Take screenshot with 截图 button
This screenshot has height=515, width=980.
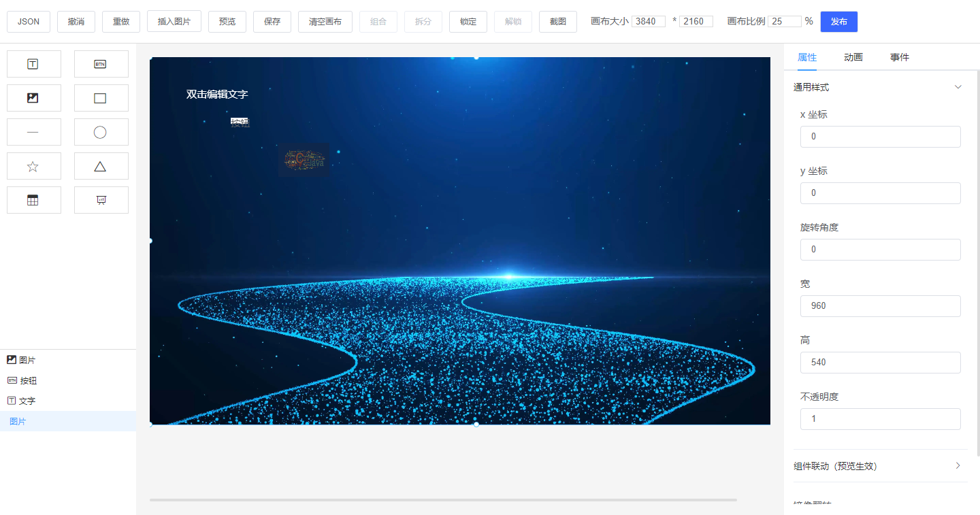558,22
